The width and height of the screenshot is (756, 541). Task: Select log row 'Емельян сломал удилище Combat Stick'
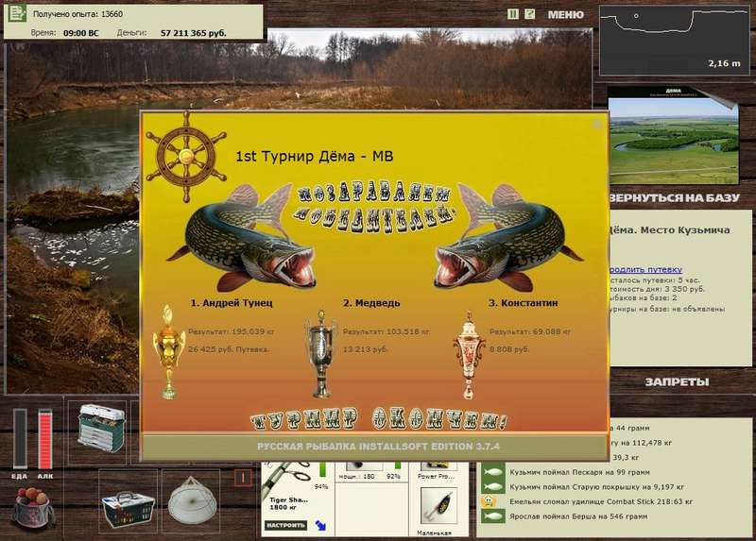coord(601,501)
